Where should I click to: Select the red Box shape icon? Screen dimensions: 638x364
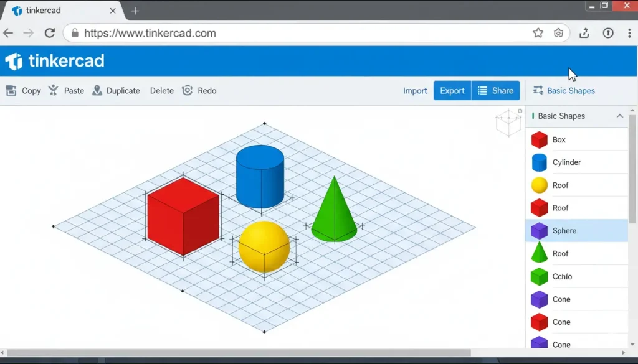[539, 140]
